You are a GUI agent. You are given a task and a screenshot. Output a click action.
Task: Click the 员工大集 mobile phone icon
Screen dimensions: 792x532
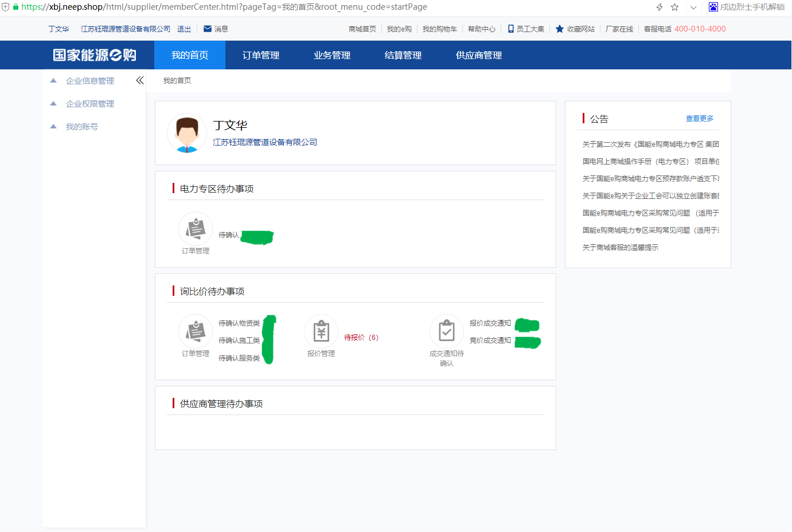(x=510, y=28)
